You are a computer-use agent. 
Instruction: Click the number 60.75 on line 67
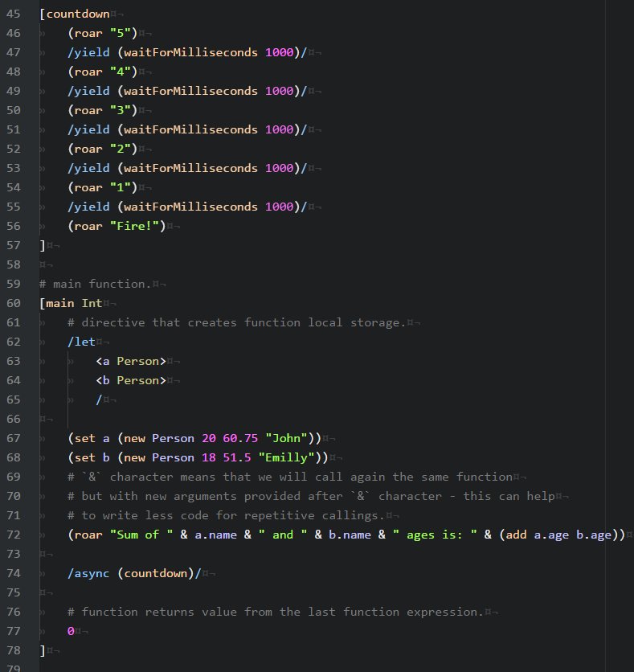click(x=240, y=438)
